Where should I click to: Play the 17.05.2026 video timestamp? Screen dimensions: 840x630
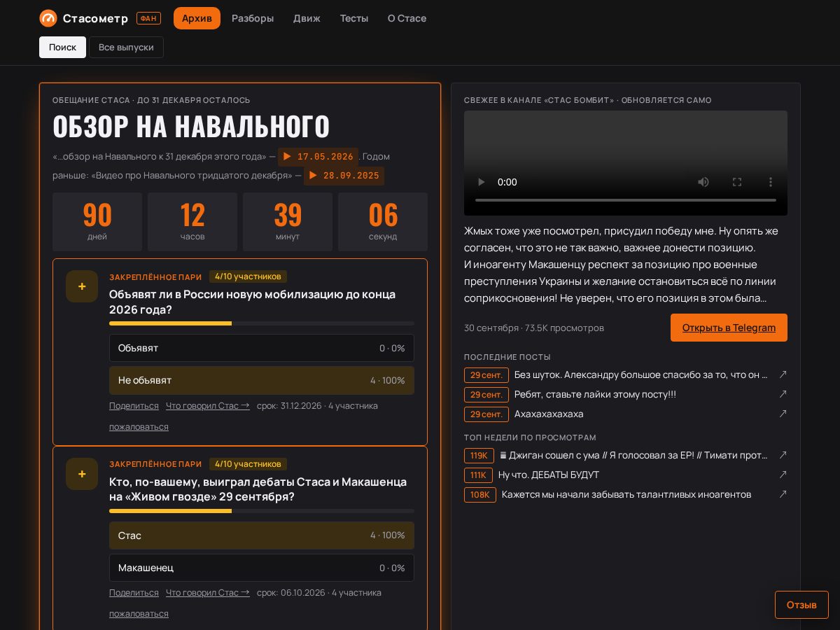click(318, 157)
